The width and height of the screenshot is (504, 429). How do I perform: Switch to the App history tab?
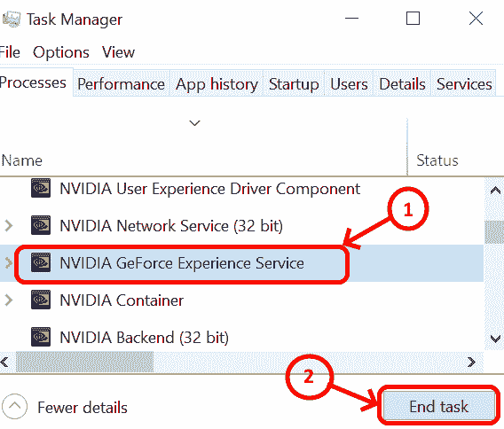pyautogui.click(x=217, y=84)
